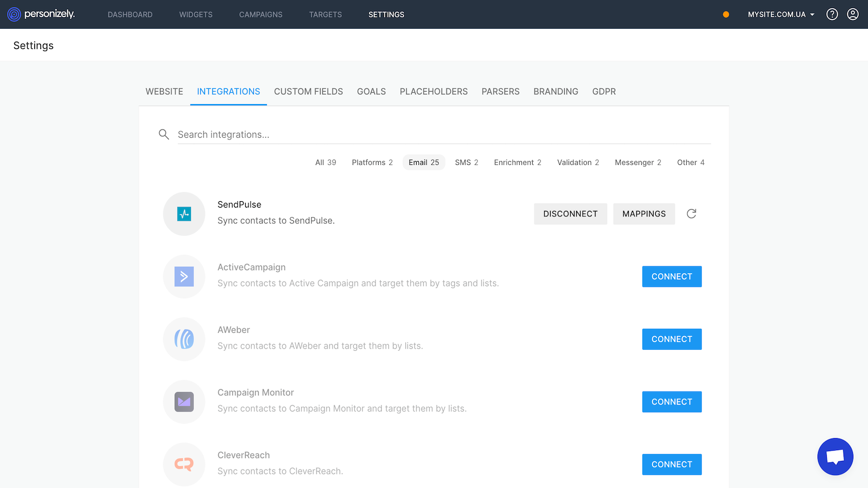Click the ActiveCampaign integration logo

[x=184, y=277]
